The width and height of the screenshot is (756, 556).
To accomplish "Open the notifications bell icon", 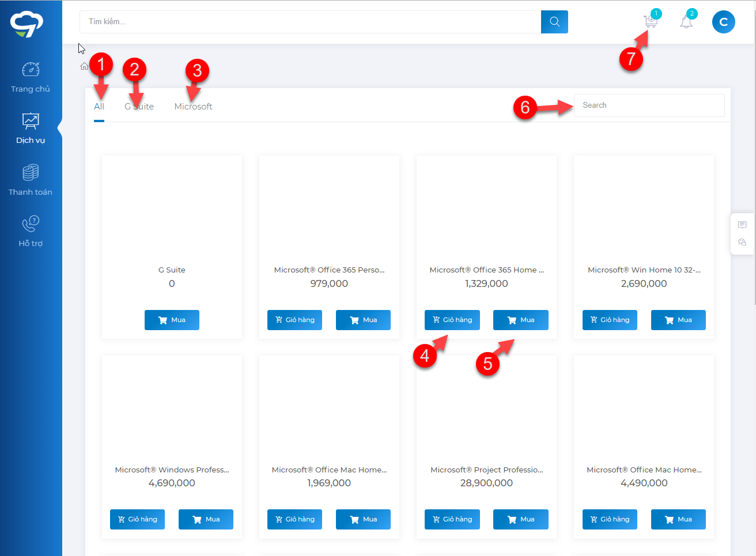I will pos(686,22).
